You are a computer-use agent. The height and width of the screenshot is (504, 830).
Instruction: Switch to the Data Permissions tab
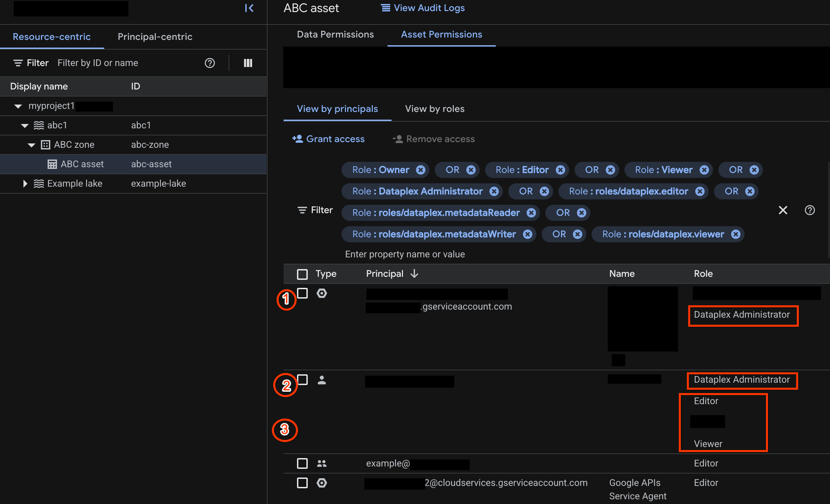tap(335, 34)
